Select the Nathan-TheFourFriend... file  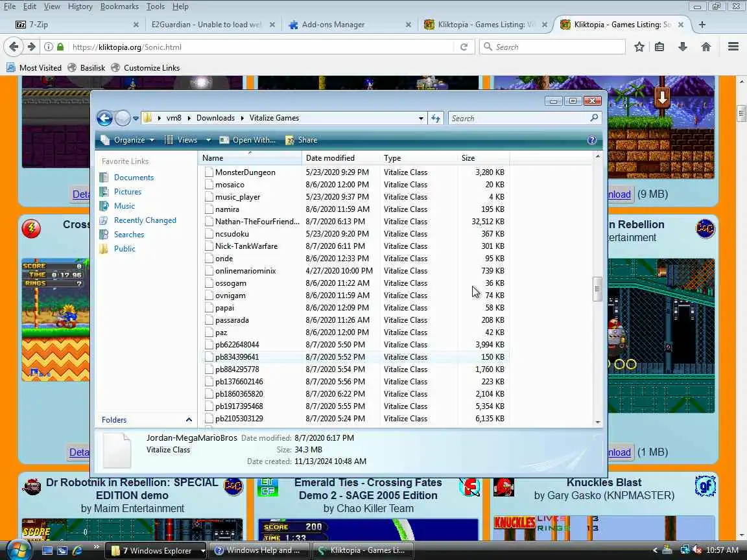click(x=257, y=222)
